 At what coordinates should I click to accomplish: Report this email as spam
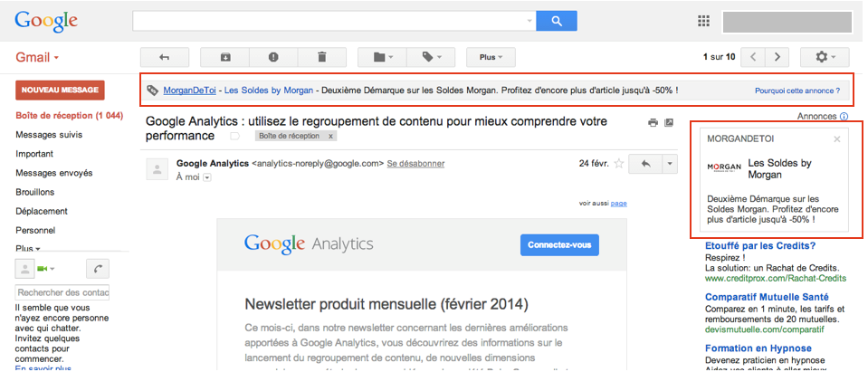273,57
